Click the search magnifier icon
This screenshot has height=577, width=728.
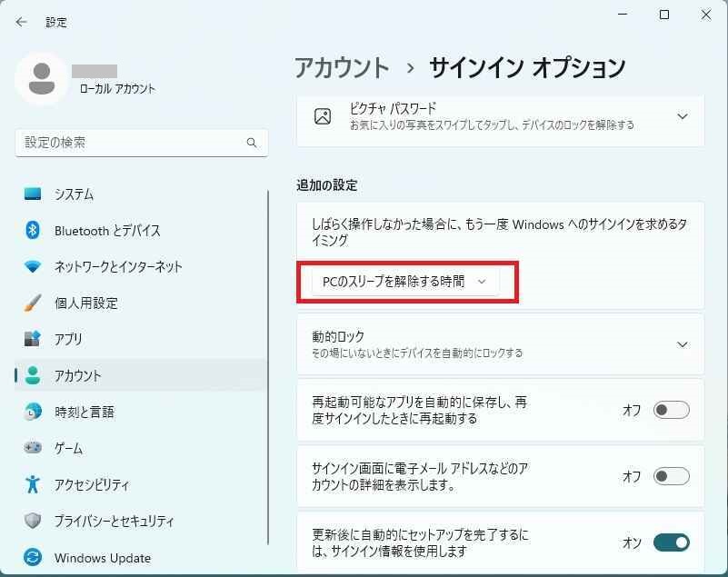[x=252, y=143]
